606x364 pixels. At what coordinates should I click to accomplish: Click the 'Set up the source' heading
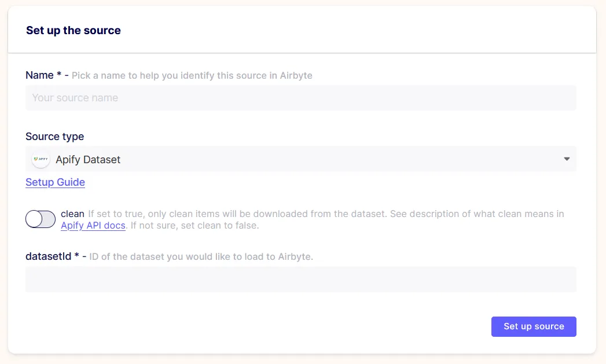click(74, 30)
